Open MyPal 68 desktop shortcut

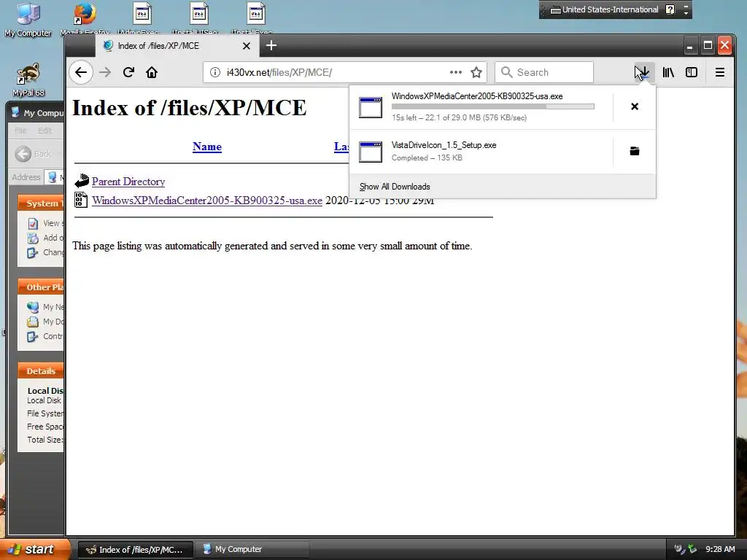point(28,80)
